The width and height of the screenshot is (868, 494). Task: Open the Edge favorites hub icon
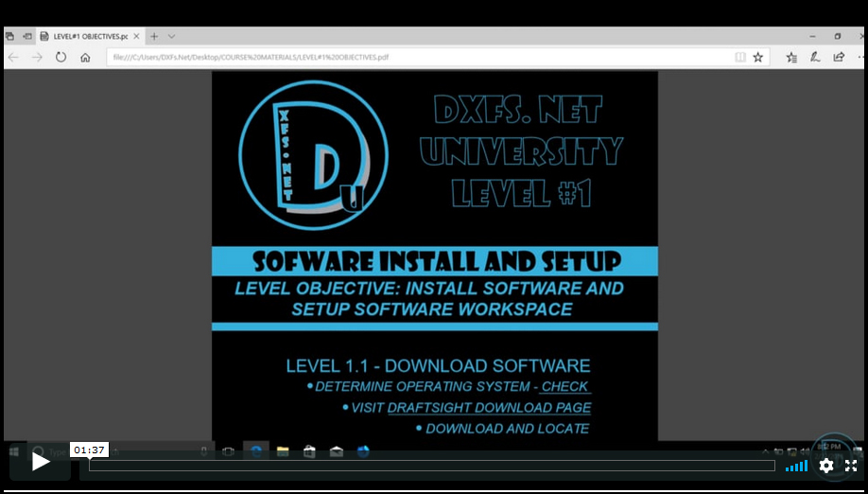791,57
